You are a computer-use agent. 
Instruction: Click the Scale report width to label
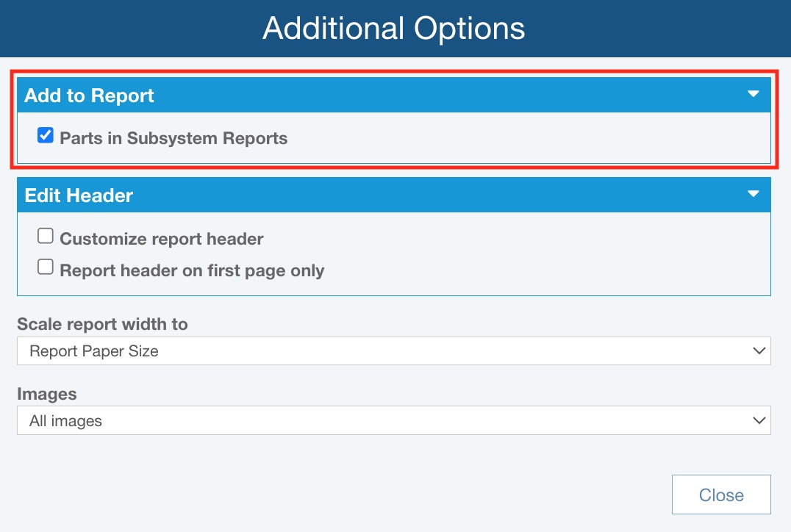(x=102, y=324)
